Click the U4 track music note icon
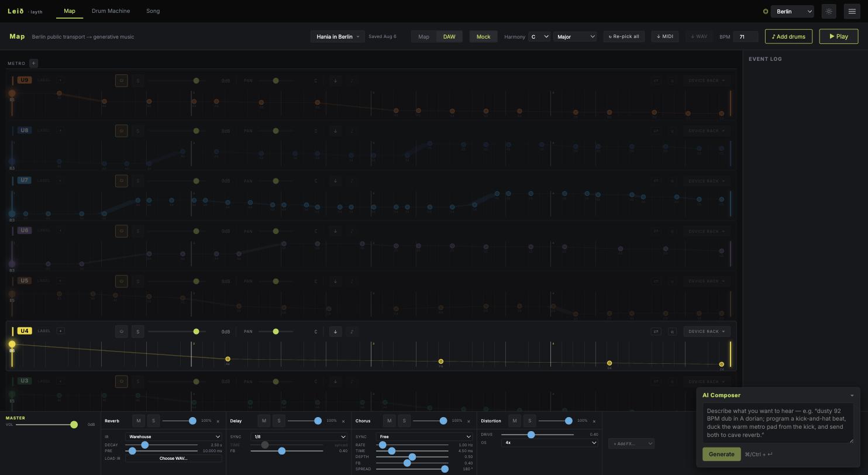 [x=352, y=332]
